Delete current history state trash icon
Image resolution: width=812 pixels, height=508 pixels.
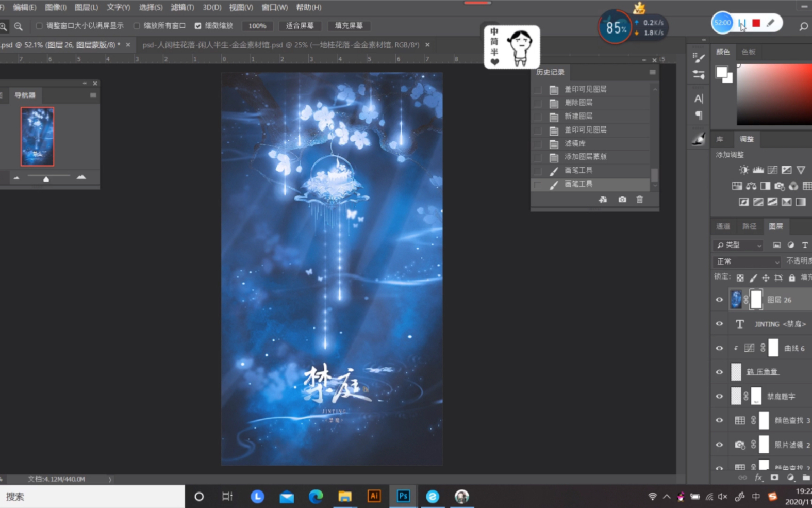point(640,200)
